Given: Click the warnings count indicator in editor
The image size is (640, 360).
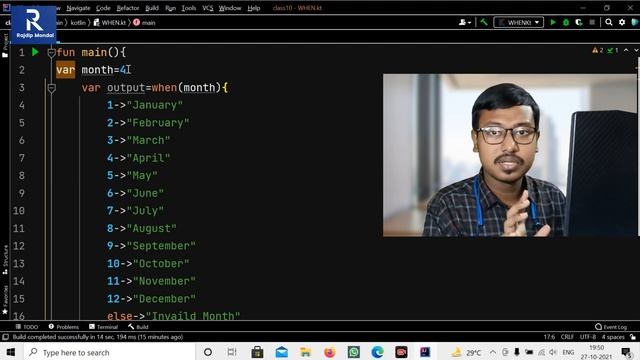Looking at the screenshot, I should tap(598, 50).
